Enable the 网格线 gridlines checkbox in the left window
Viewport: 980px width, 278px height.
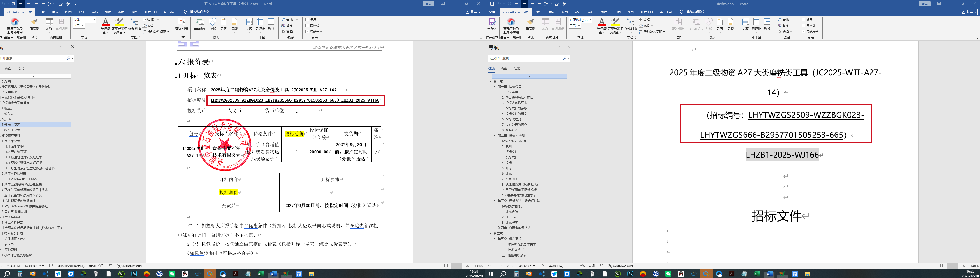click(307, 26)
